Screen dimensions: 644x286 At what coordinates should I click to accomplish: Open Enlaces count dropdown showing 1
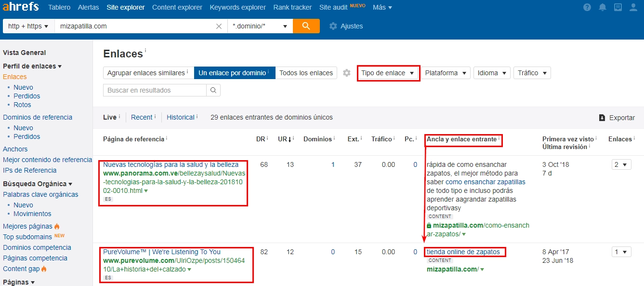click(621, 252)
